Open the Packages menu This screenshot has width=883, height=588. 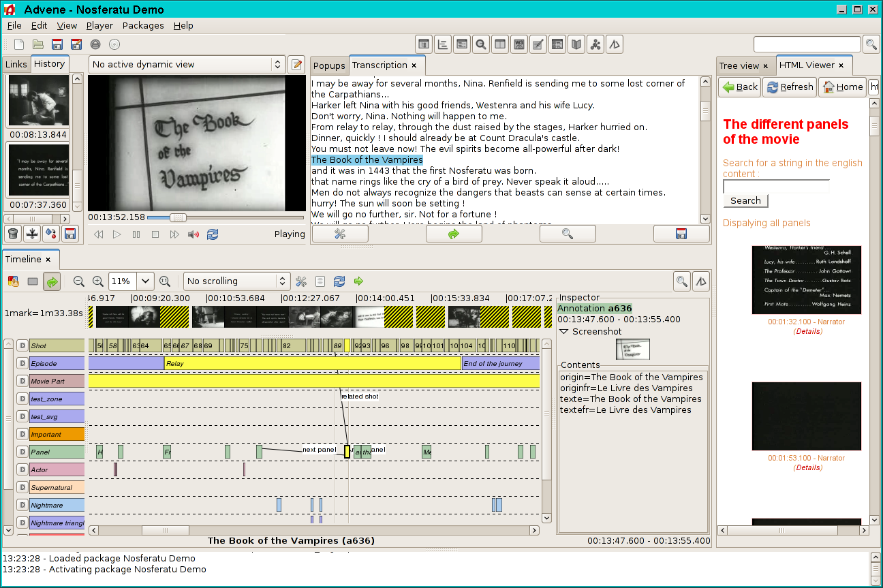coord(143,25)
